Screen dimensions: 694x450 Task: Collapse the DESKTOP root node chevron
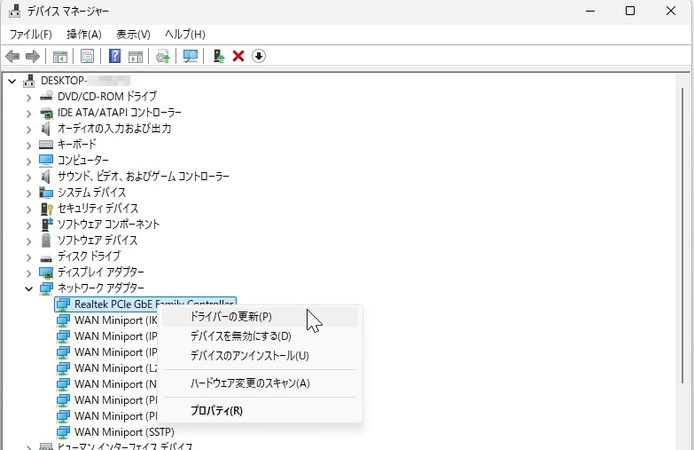click(x=12, y=81)
